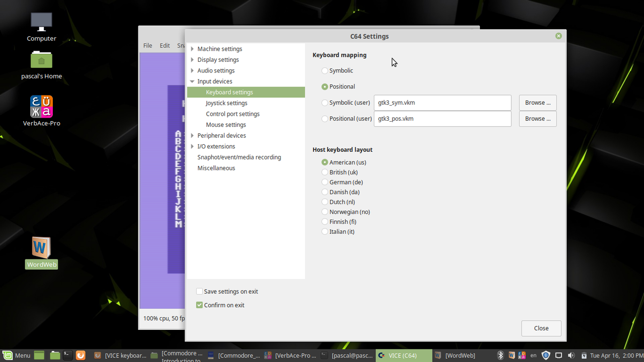644x362 pixels.
Task: Click the 'en' keyboard layout indicator
Action: coord(534,355)
